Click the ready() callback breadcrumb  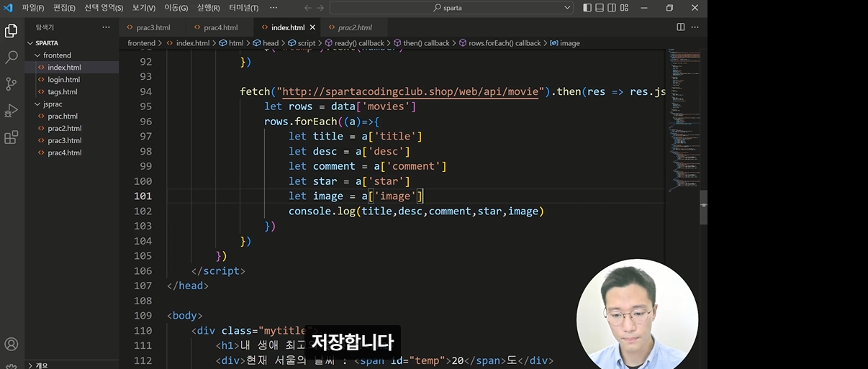click(x=355, y=43)
